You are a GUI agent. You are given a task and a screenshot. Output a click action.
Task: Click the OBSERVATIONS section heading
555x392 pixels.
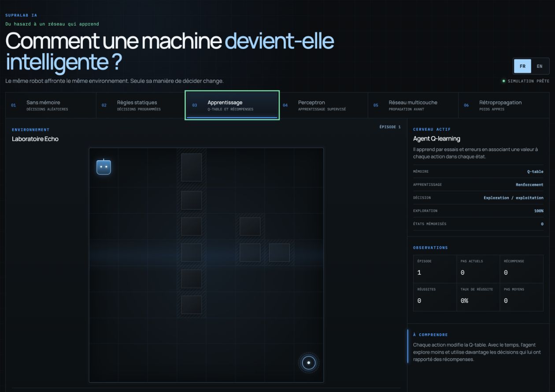click(x=430, y=248)
